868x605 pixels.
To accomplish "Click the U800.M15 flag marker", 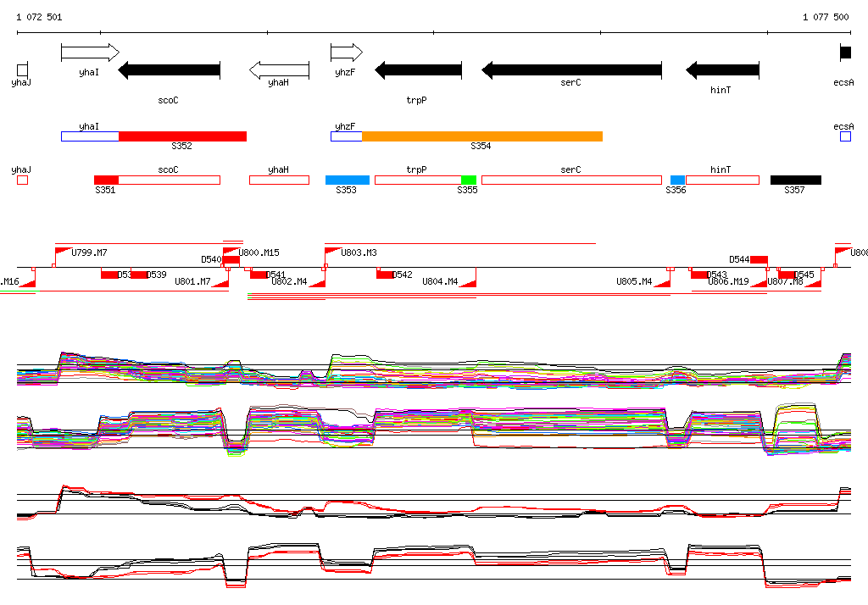I will pos(231,252).
